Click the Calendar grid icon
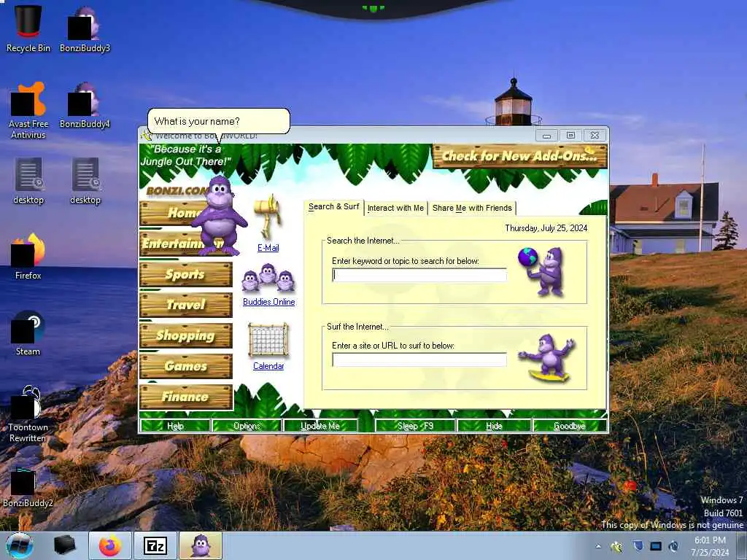Image resolution: width=747 pixels, height=560 pixels. [268, 340]
